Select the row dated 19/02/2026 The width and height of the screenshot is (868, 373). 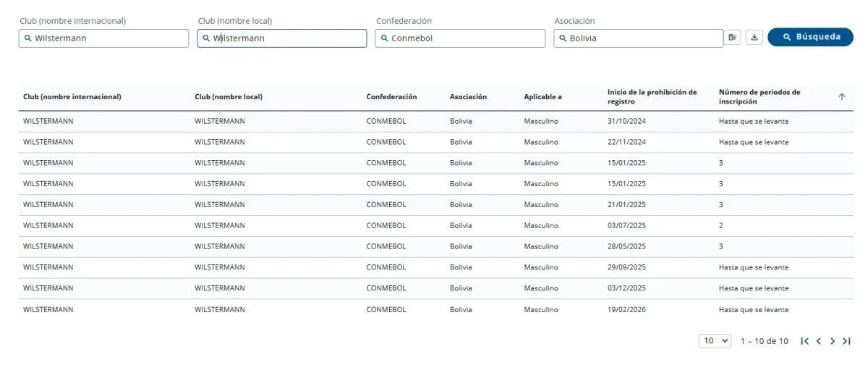(x=435, y=310)
